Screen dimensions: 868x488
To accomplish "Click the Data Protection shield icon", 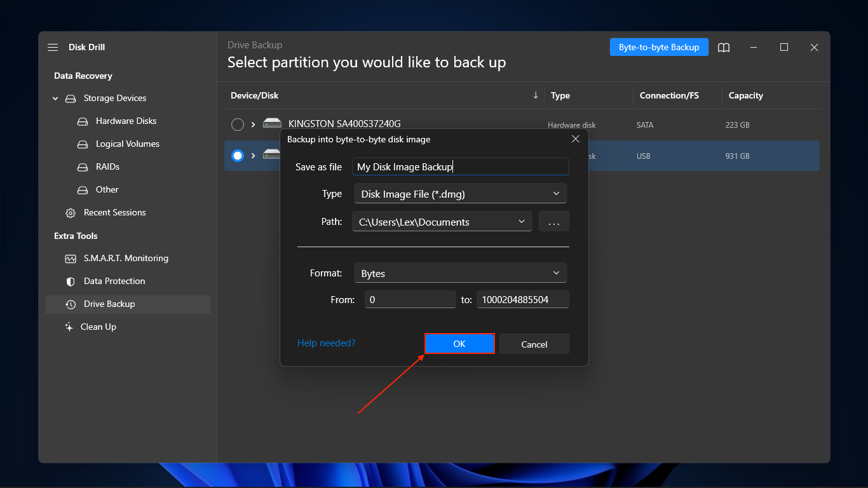I will point(71,281).
